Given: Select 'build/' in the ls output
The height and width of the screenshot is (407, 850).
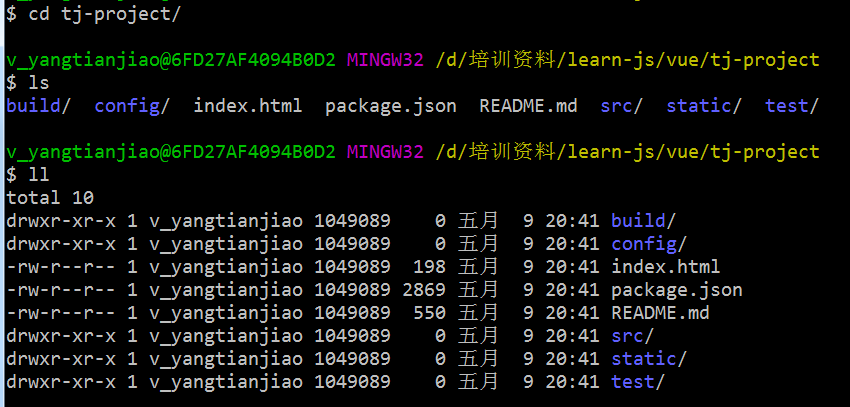Looking at the screenshot, I should click(x=38, y=106).
